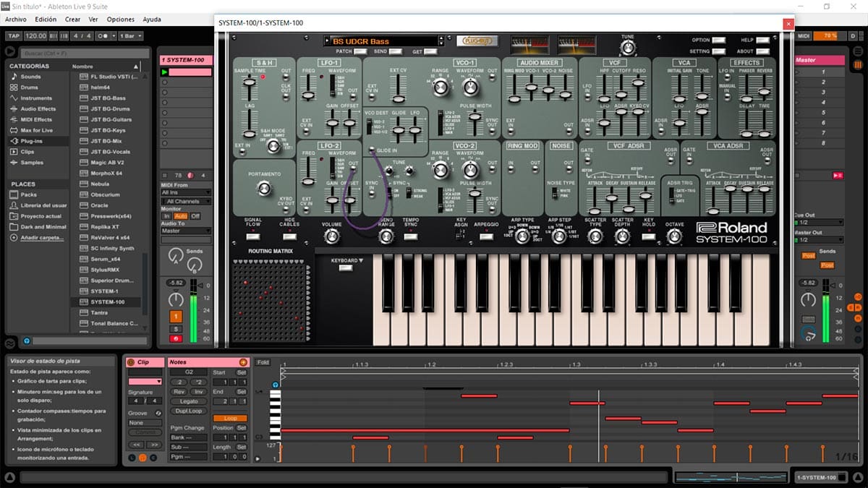Viewport: 868px width, 488px height.
Task: Arm recording on SYSTEM-100 track
Action: point(176,338)
